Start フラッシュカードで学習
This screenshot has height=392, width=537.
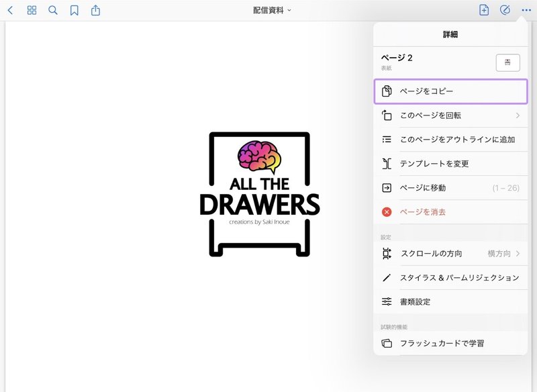click(x=450, y=343)
